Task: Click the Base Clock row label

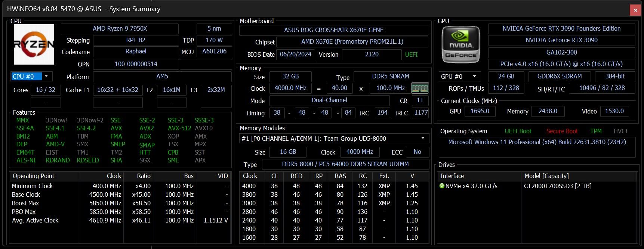Action: [x=26, y=194]
